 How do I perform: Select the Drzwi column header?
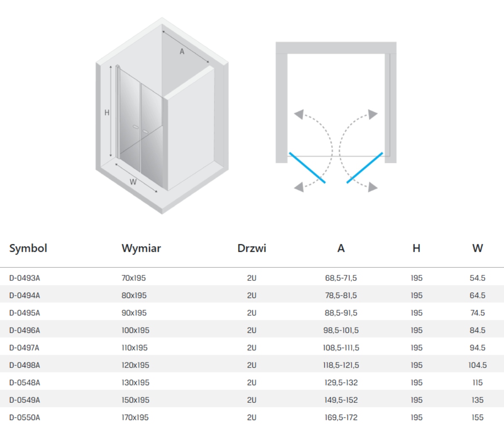252,248
